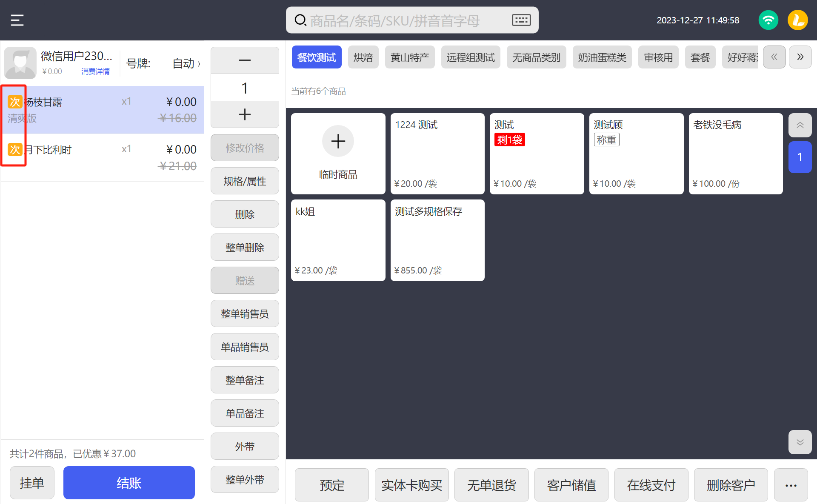
Task: Select the 老铁没毛病 product card
Action: (735, 154)
